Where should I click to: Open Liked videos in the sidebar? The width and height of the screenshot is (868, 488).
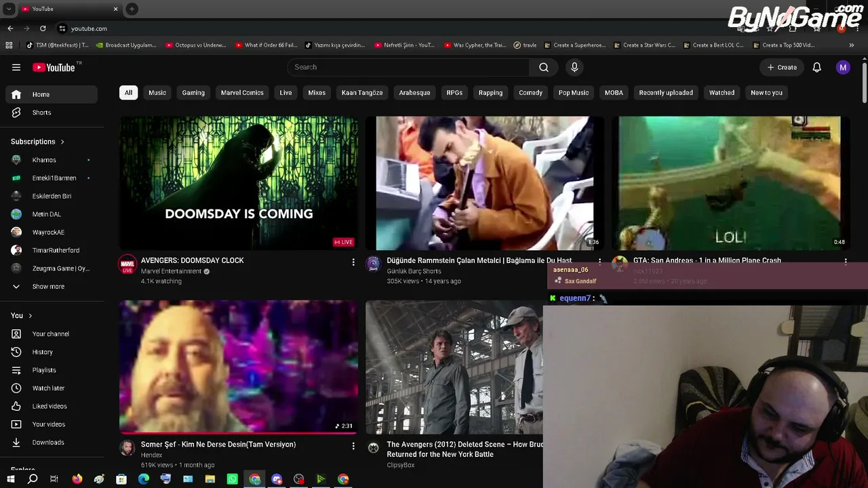pyautogui.click(x=52, y=406)
